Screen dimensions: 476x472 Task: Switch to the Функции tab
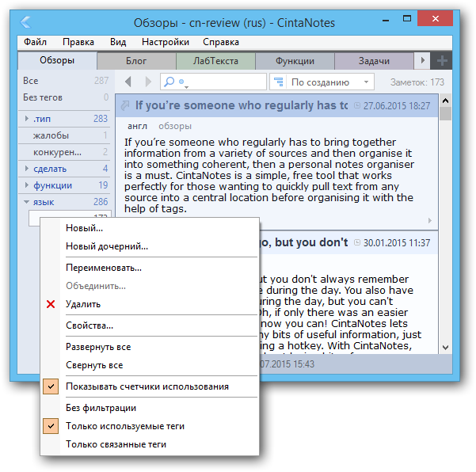tap(295, 61)
